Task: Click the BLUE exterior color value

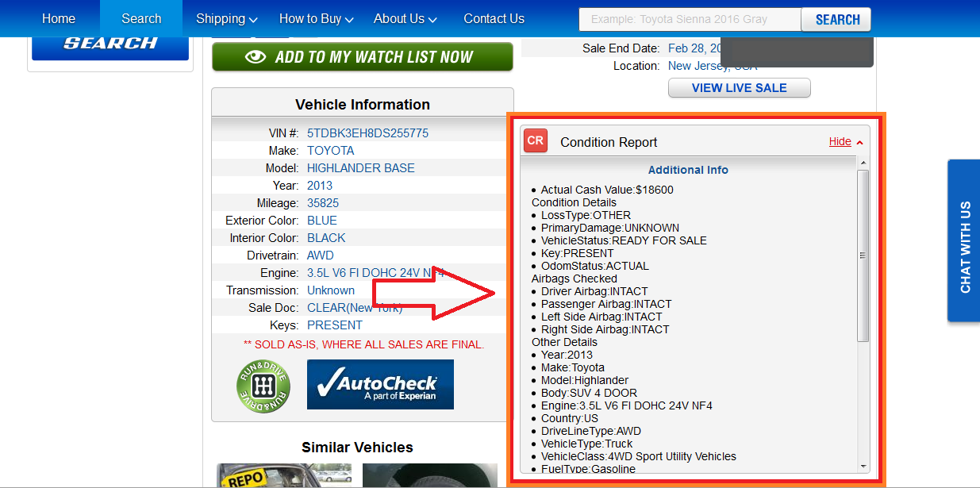Action: pyautogui.click(x=322, y=221)
